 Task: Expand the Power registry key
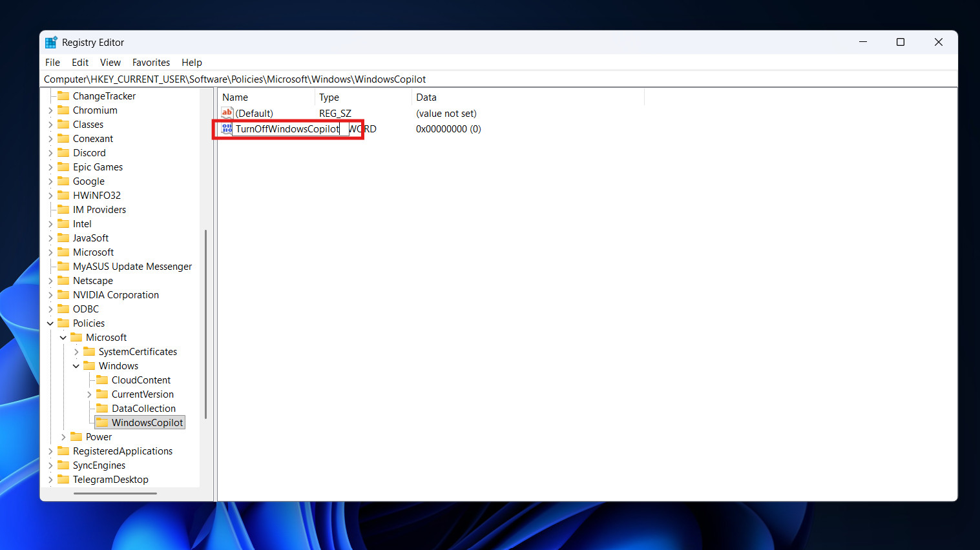click(63, 436)
